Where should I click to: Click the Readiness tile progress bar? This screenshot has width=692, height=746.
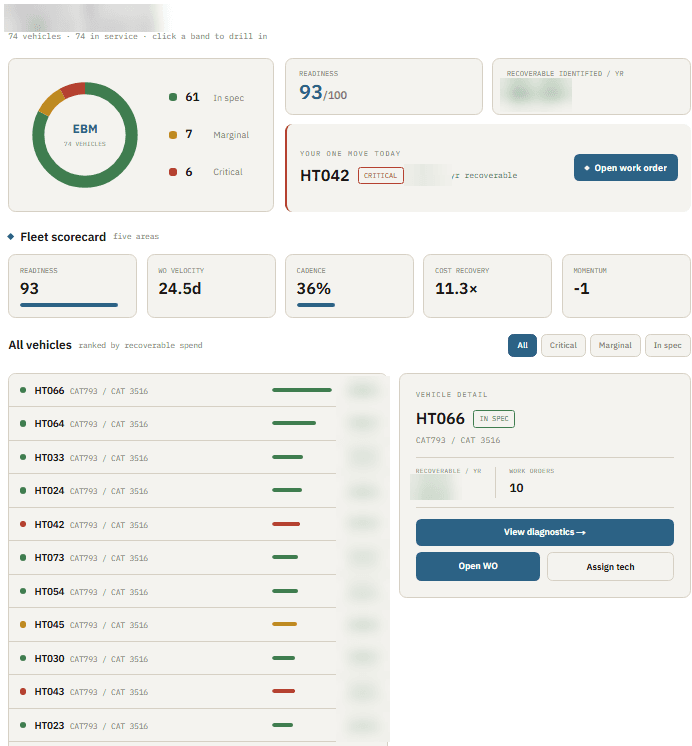69,305
